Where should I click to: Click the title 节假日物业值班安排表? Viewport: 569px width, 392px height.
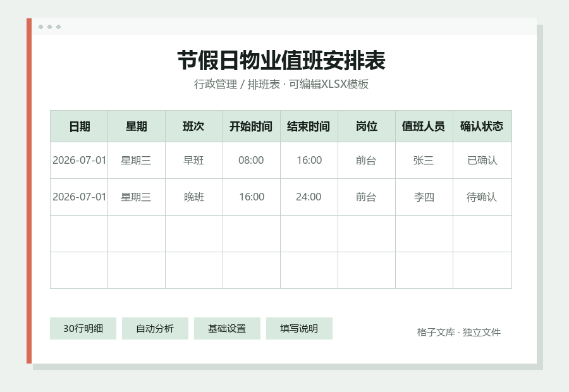(281, 60)
